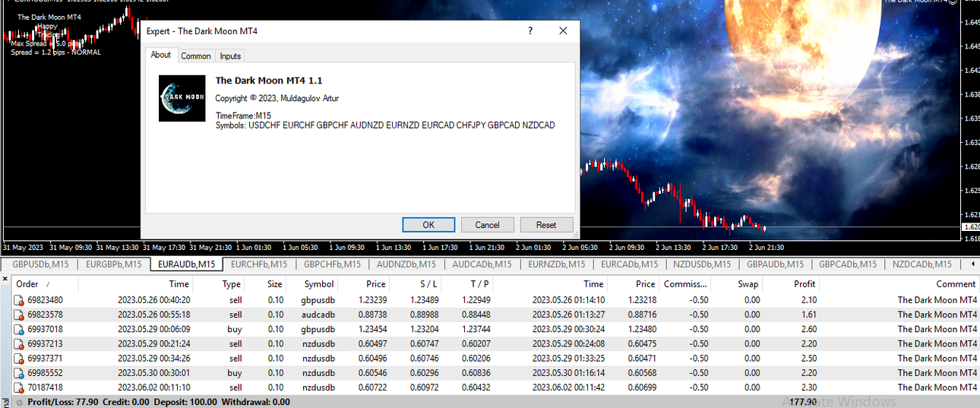The image size is (980, 408).
Task: Open the Common tab
Action: tap(196, 56)
